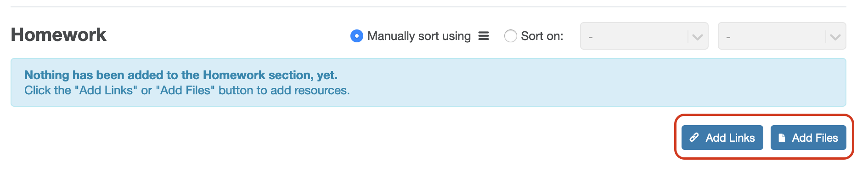868x173 pixels.
Task: Open the second Sort on dropdown field
Action: coord(782,36)
